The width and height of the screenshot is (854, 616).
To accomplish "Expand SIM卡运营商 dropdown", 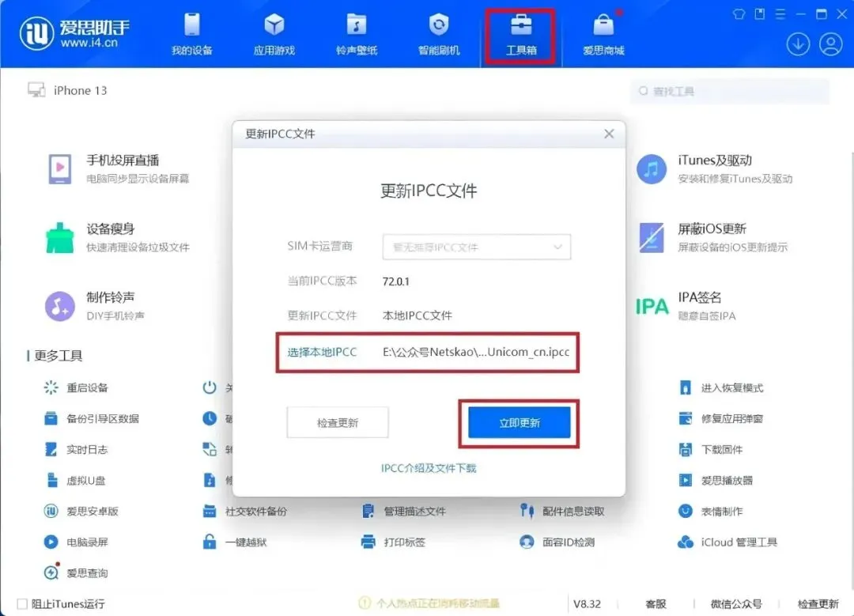I will (477, 247).
